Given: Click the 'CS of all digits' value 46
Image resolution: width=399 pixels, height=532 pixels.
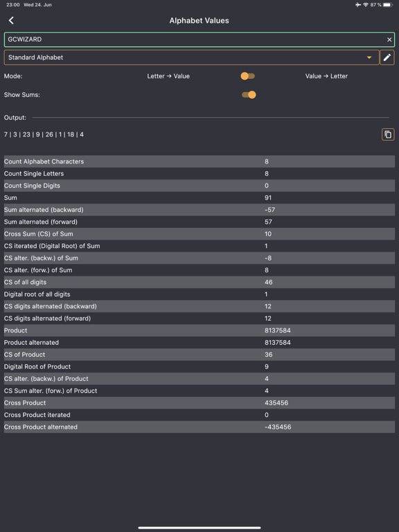Looking at the screenshot, I should click(x=268, y=283).
